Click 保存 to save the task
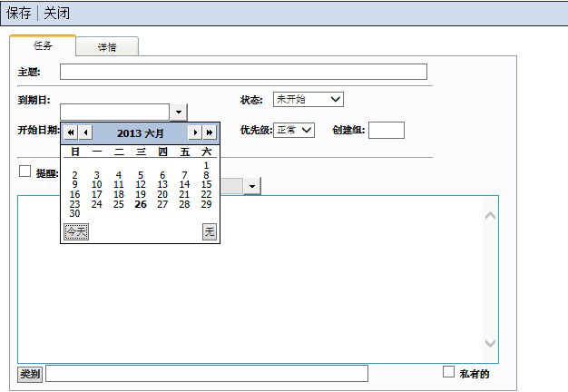568x392 pixels. pyautogui.click(x=19, y=14)
